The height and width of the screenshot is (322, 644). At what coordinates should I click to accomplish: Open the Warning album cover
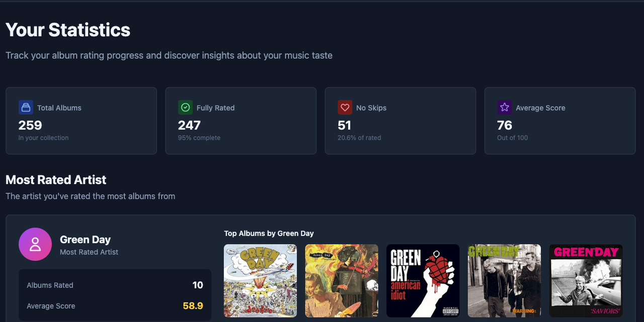(504, 281)
